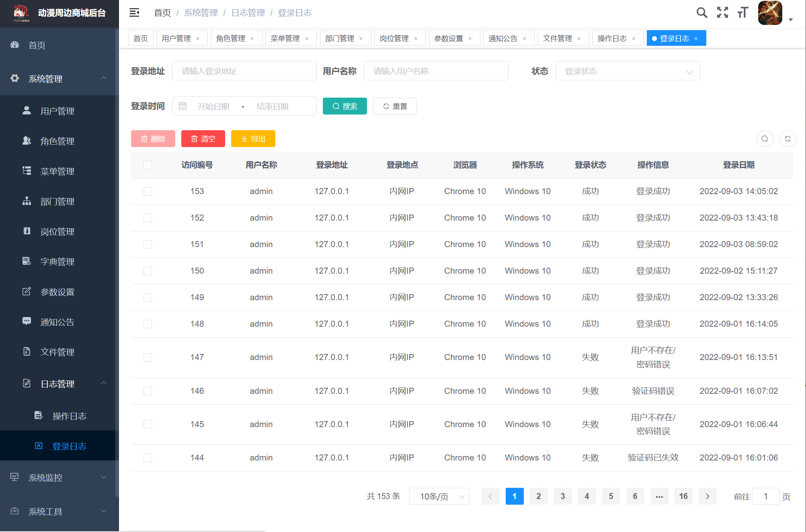Hide search panel via round magnifier icon
Viewport: 806px width, 532px height.
pyautogui.click(x=765, y=139)
